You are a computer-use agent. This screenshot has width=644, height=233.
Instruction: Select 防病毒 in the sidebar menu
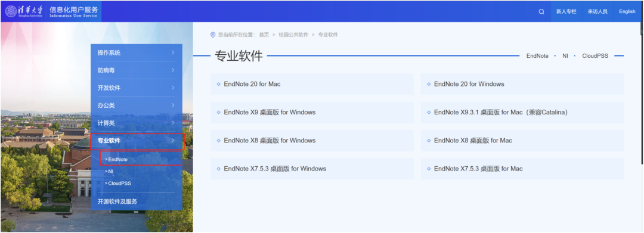click(137, 70)
